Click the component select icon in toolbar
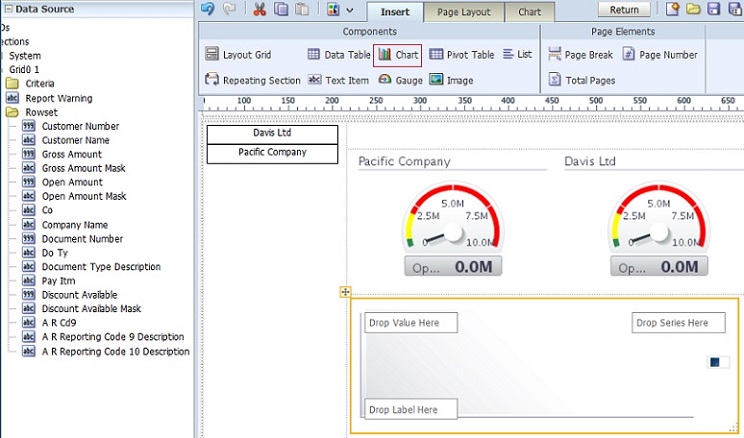 pyautogui.click(x=334, y=9)
